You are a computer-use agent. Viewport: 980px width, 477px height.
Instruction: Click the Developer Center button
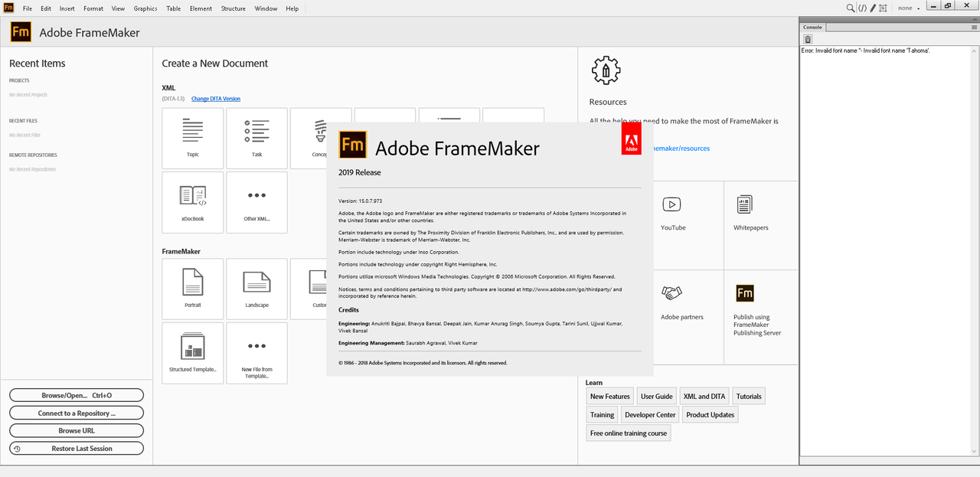[650, 415]
